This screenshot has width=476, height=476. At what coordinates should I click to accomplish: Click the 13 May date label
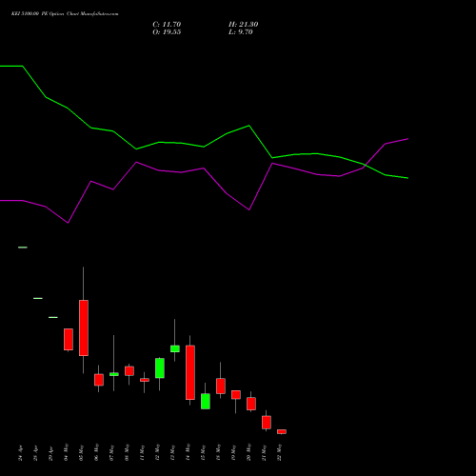(173, 452)
